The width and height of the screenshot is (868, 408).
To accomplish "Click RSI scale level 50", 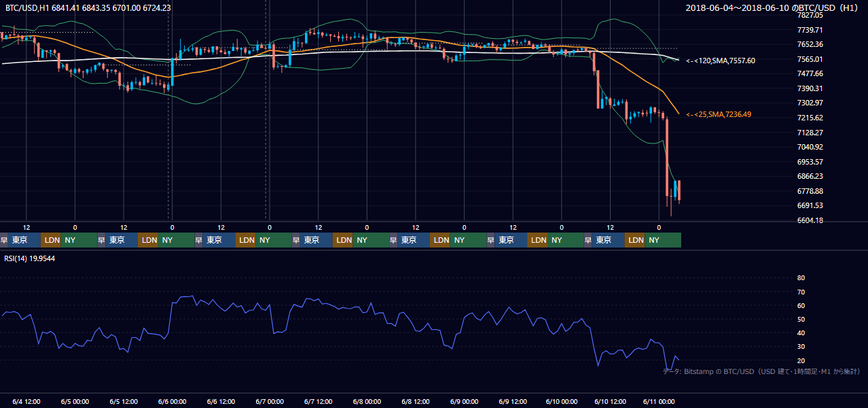I will [x=801, y=319].
